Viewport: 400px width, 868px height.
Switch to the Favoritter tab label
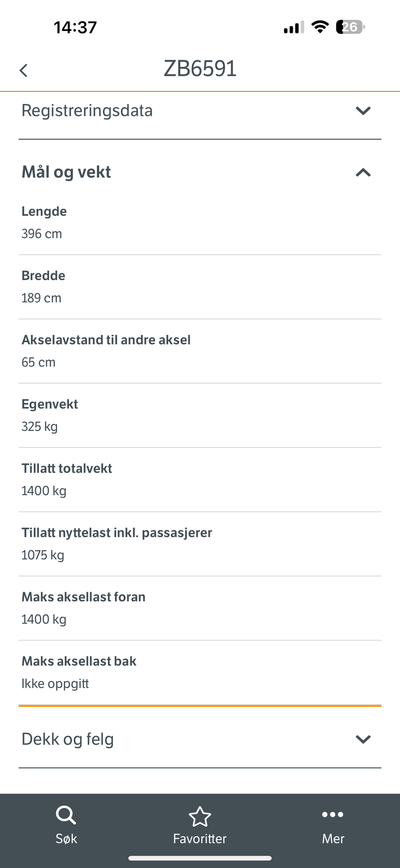click(x=200, y=838)
